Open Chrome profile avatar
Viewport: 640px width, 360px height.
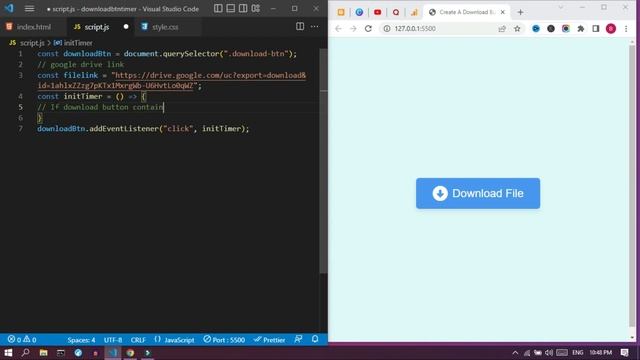(611, 29)
